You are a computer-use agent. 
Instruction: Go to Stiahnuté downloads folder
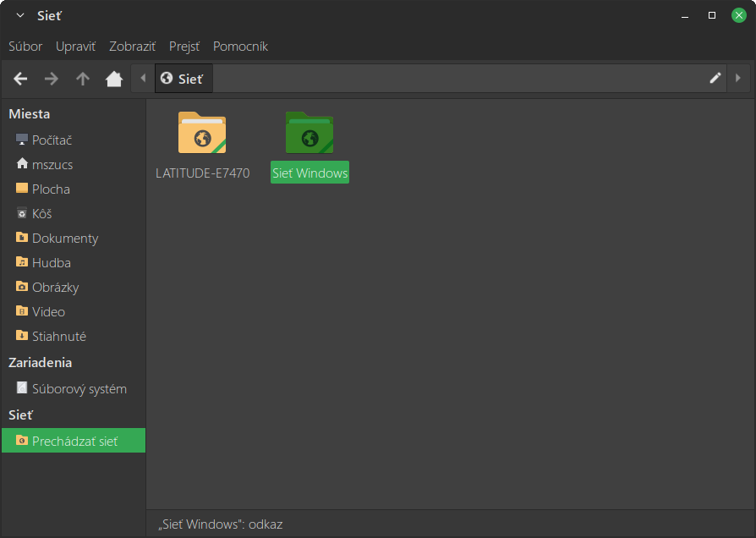pos(58,337)
